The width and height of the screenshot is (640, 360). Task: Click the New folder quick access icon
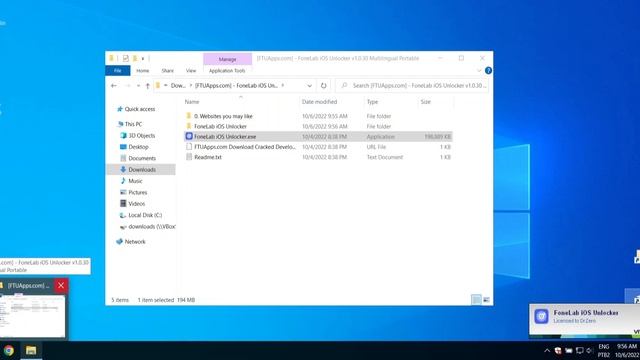pos(135,58)
